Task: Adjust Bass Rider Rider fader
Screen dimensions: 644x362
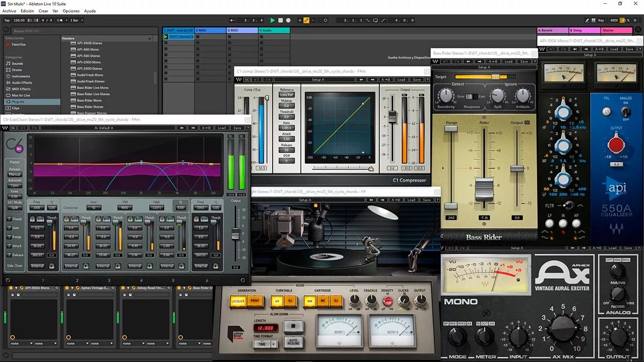Action: point(484,189)
